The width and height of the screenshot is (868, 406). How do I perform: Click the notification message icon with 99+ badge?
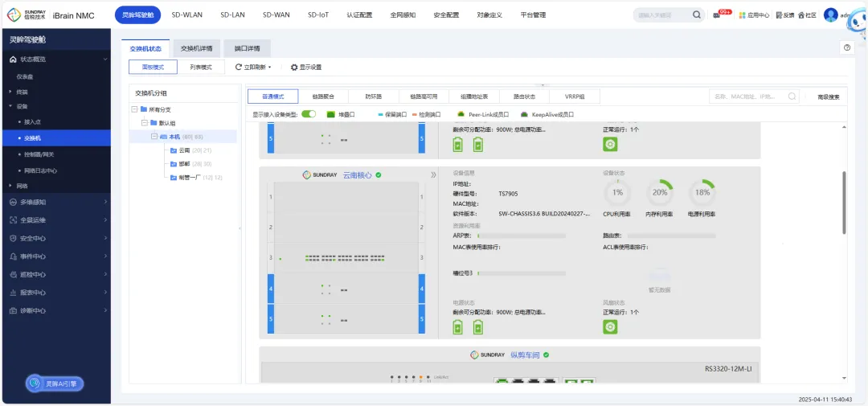click(x=717, y=15)
